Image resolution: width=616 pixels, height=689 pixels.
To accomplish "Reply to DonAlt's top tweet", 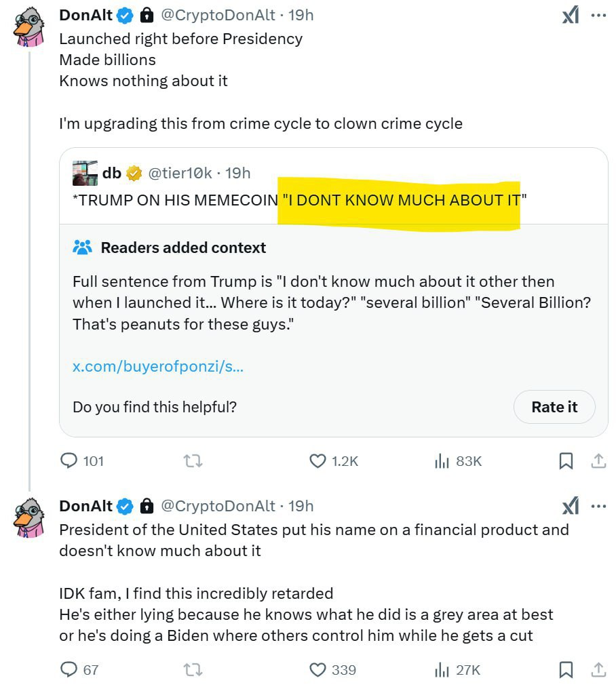I will point(70,460).
